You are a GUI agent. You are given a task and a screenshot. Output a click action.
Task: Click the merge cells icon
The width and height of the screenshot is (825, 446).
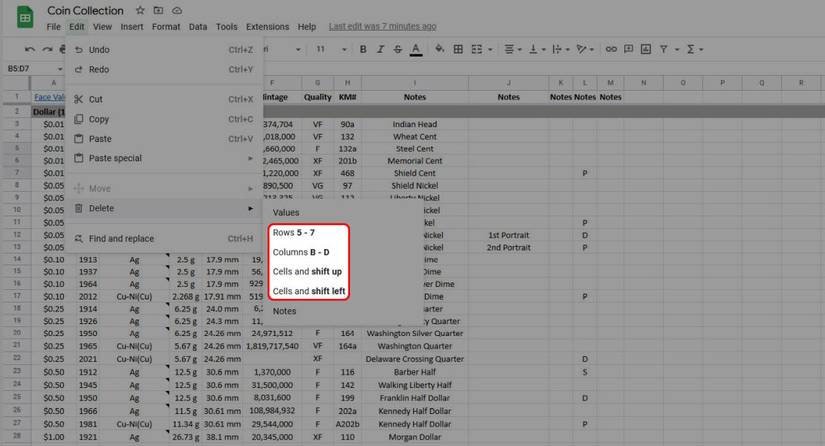pyautogui.click(x=476, y=49)
